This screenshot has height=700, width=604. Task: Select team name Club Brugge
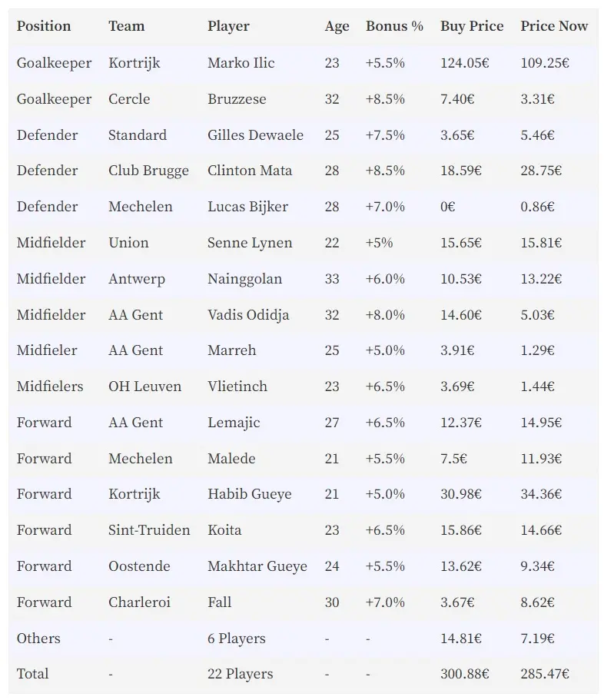click(148, 171)
